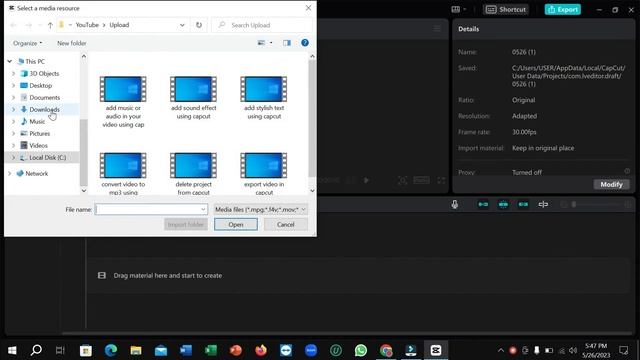Toggle linkage icon in timeline toolbar
This screenshot has width=640, height=360.
coord(523,204)
